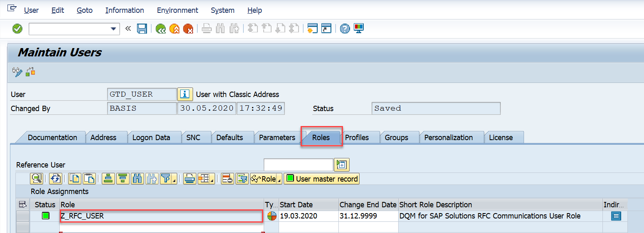Viewport: 644px width, 233px height.
Task: Select the Z_RFC_USER row selector
Action: click(22, 216)
